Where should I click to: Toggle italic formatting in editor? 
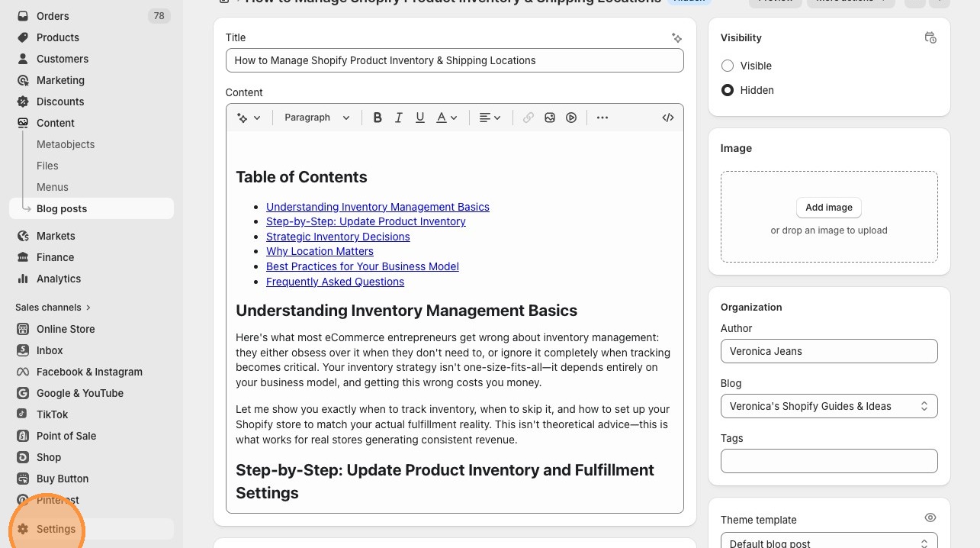(x=398, y=118)
